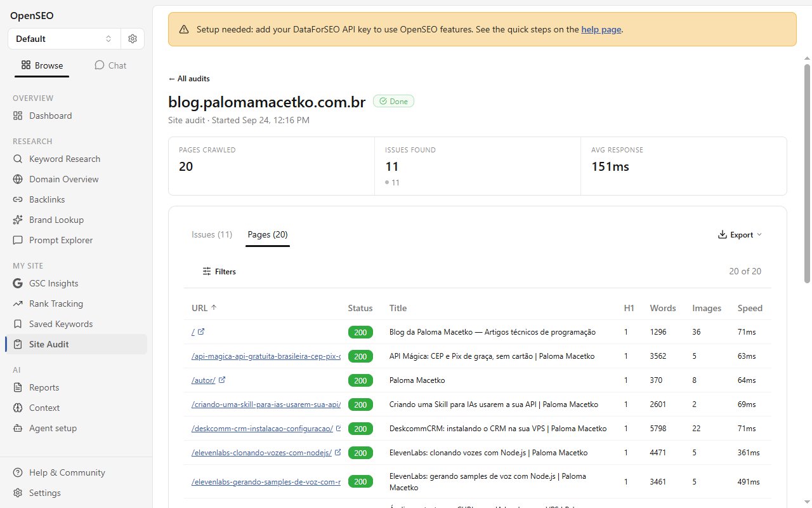Open external link icon for root / URL
Viewport: 812px width, 508px height.
pyautogui.click(x=201, y=331)
